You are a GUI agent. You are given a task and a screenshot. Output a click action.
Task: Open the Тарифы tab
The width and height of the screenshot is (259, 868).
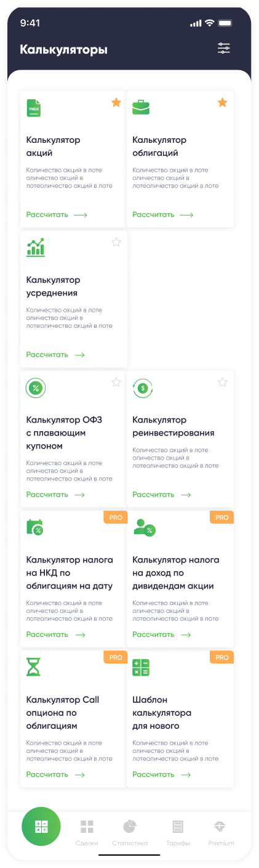178,832
